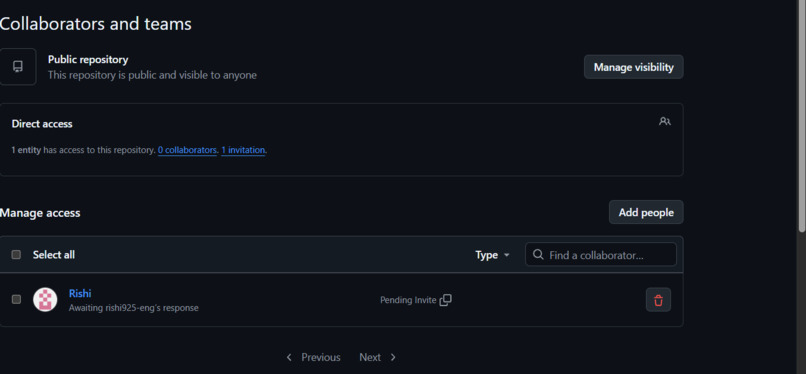Click the public repository icon
Viewport: 806px width, 374px height.
point(18,67)
